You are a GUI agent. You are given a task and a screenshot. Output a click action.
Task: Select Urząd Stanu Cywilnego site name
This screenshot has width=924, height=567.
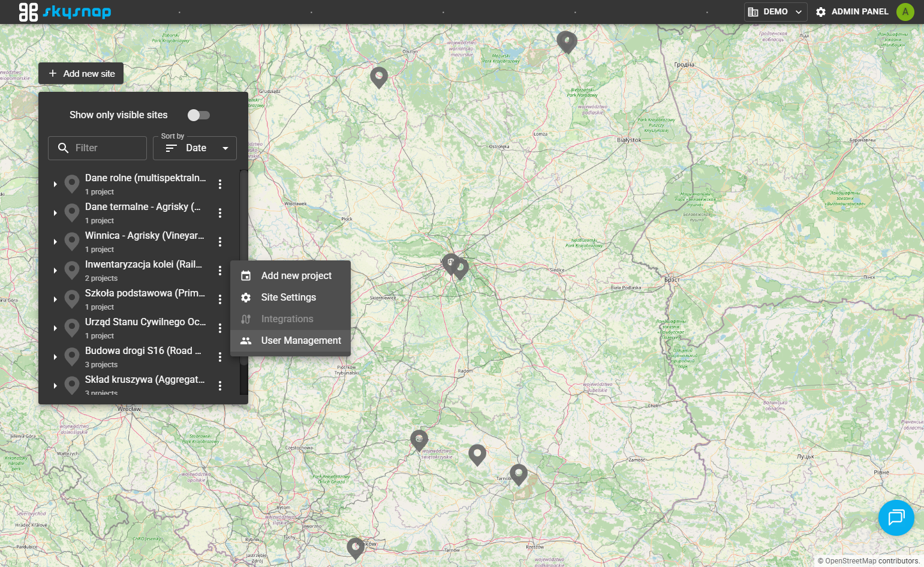(x=145, y=322)
